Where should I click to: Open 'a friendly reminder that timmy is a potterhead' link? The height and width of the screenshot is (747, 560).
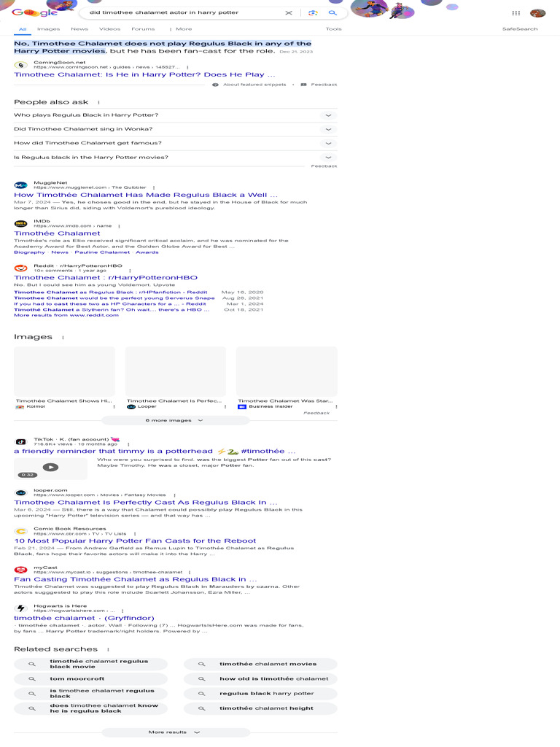point(155,452)
